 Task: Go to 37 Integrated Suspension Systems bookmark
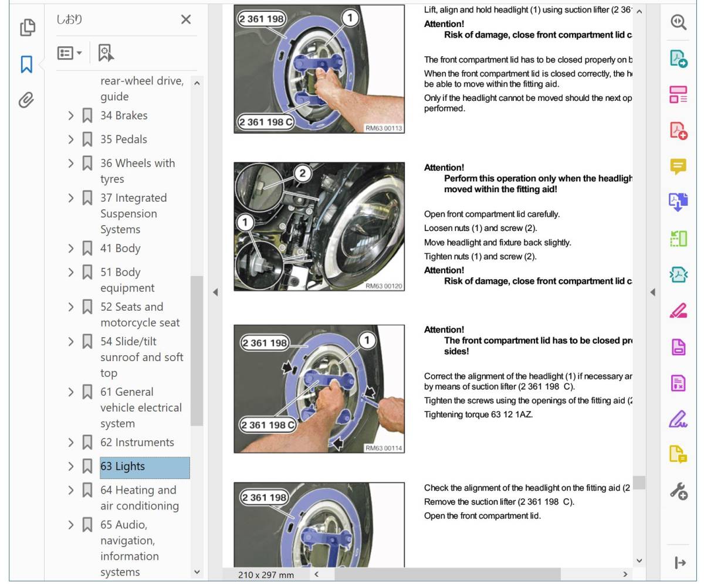(x=134, y=214)
